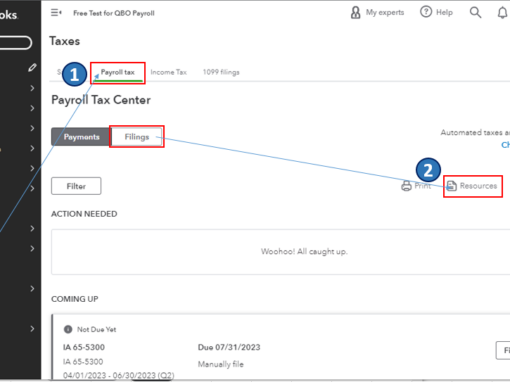Click the Woohoo! All caught up message
Image resolution: width=510 pixels, height=382 pixels.
pos(304,251)
